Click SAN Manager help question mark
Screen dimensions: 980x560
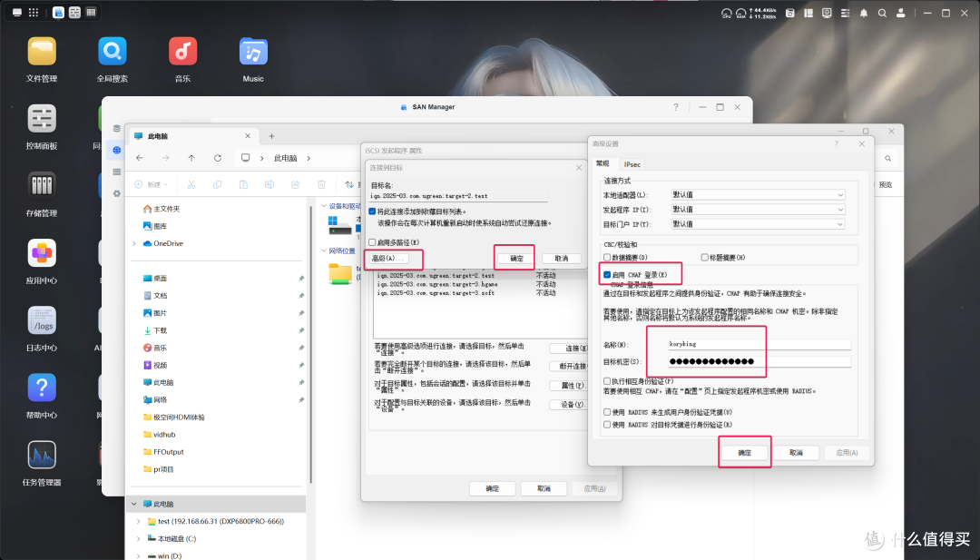(676, 107)
